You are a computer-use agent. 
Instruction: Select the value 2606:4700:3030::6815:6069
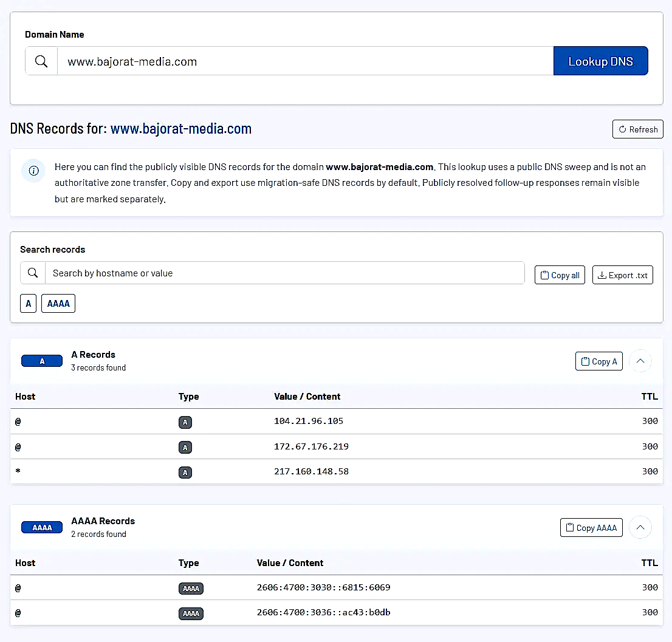coord(324,587)
